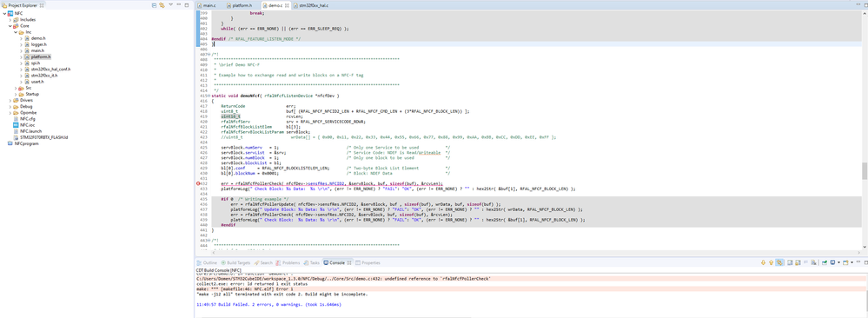
Task: Select main.h file in tree
Action: (37, 50)
